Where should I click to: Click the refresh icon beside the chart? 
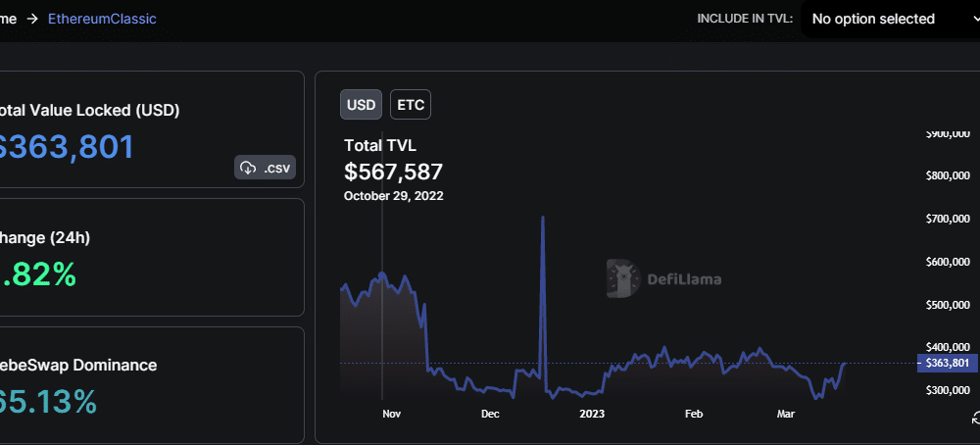[976, 419]
